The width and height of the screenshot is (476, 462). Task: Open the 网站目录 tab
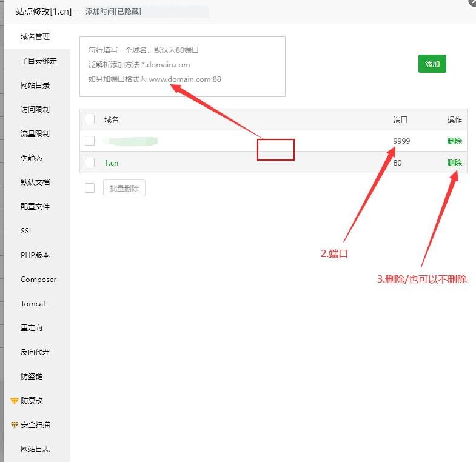click(37, 85)
